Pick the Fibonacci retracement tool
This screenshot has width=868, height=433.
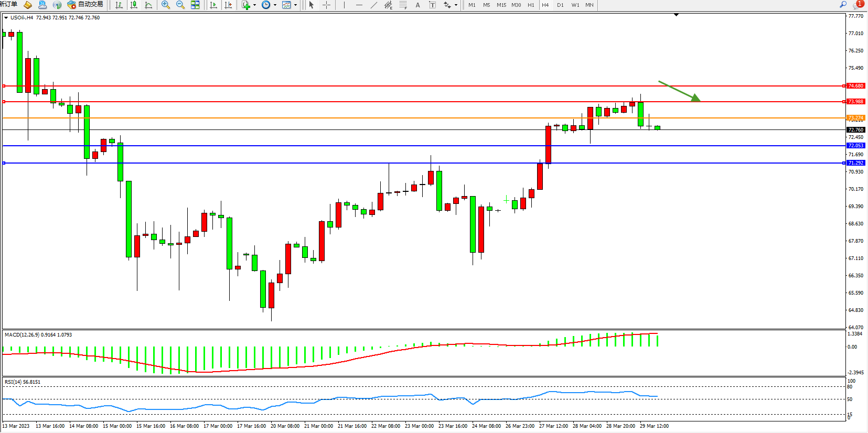click(x=403, y=5)
